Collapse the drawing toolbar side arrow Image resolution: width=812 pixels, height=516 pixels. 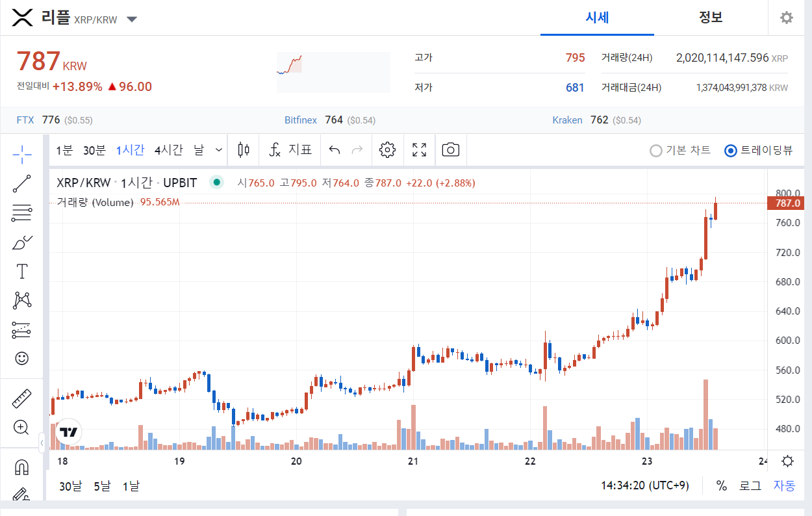tap(42, 443)
